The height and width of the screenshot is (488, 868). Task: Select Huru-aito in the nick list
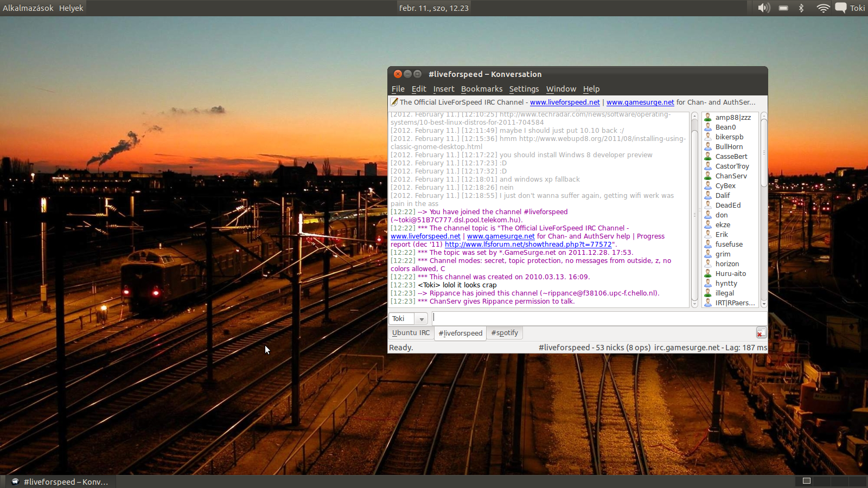pyautogui.click(x=730, y=274)
